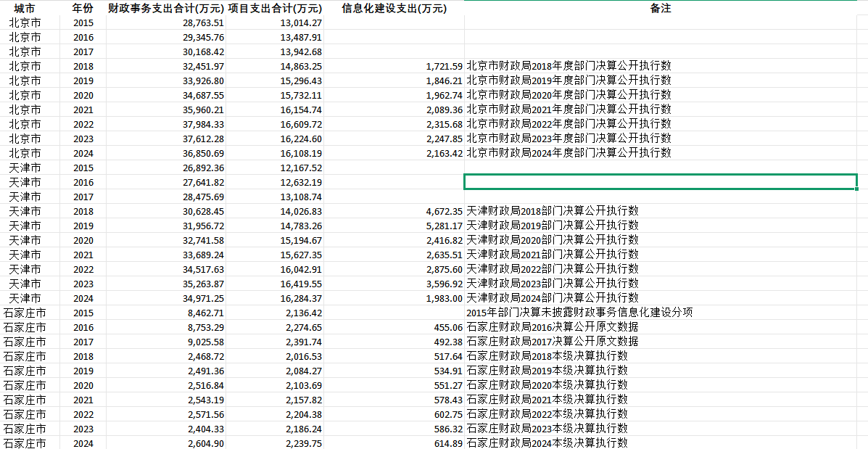Click the note 2015年部门决算未披露财政事务信息化建设分项

580,312
